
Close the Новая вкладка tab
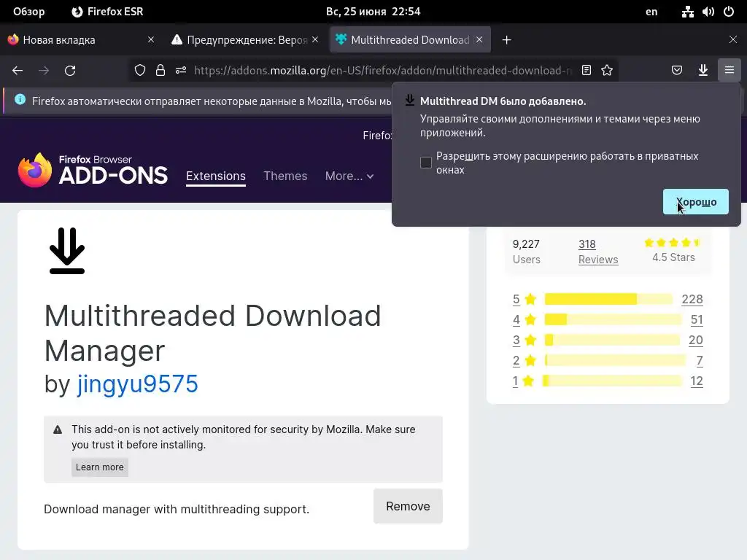151,39
